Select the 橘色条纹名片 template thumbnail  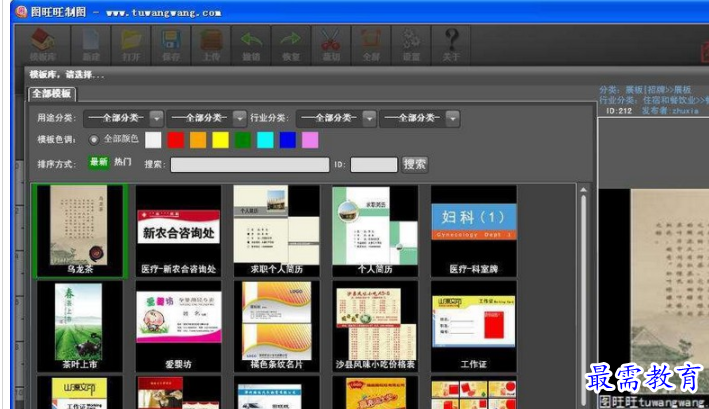277,326
